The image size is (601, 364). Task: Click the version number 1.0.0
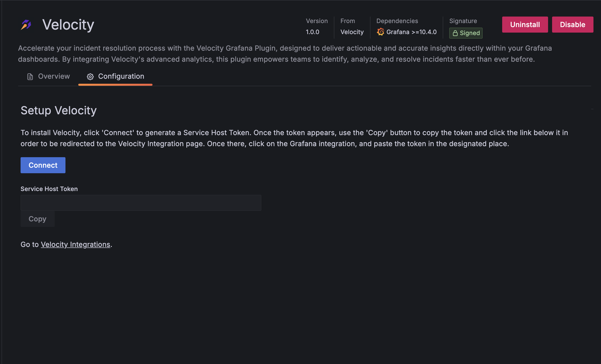pos(312,32)
